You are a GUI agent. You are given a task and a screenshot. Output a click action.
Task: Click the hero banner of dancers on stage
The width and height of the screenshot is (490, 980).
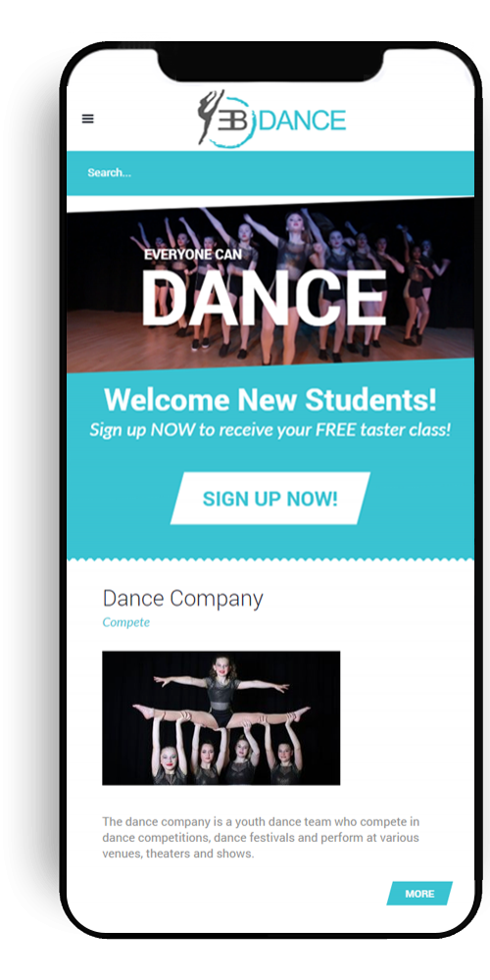(270, 287)
